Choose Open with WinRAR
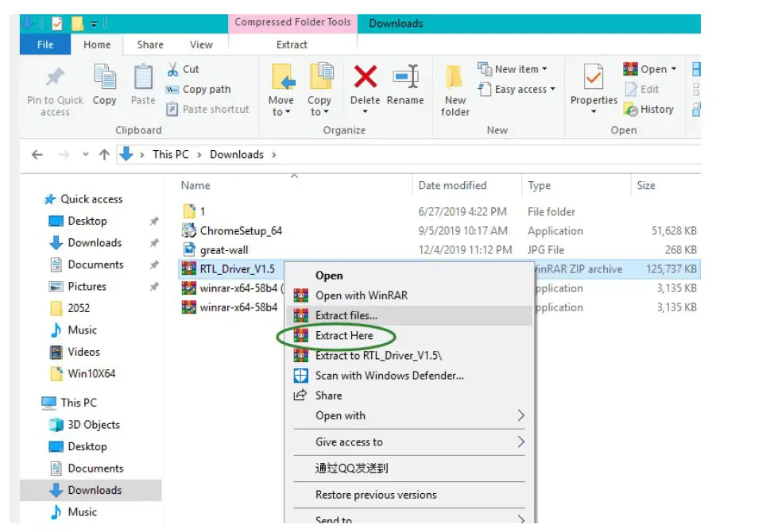 coord(361,295)
